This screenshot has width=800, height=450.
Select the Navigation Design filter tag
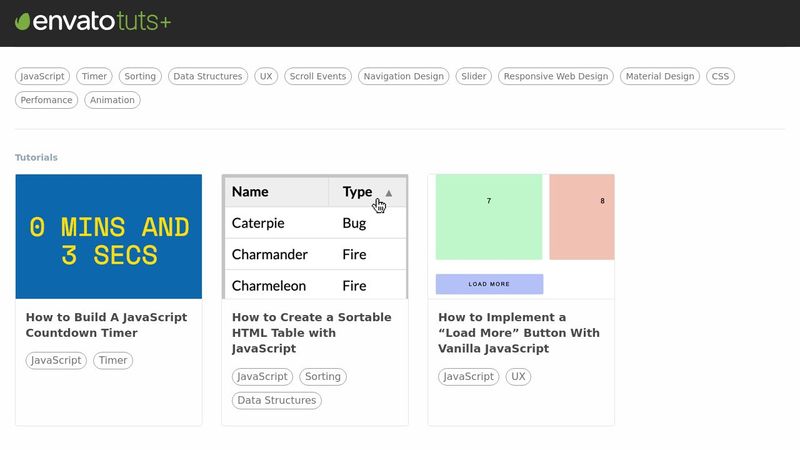pos(404,76)
